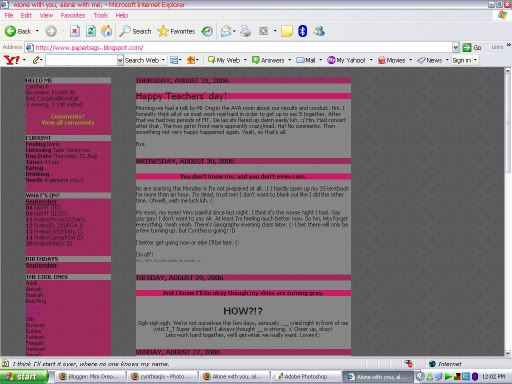Expand the Links toolbar chevron

pos(508,45)
